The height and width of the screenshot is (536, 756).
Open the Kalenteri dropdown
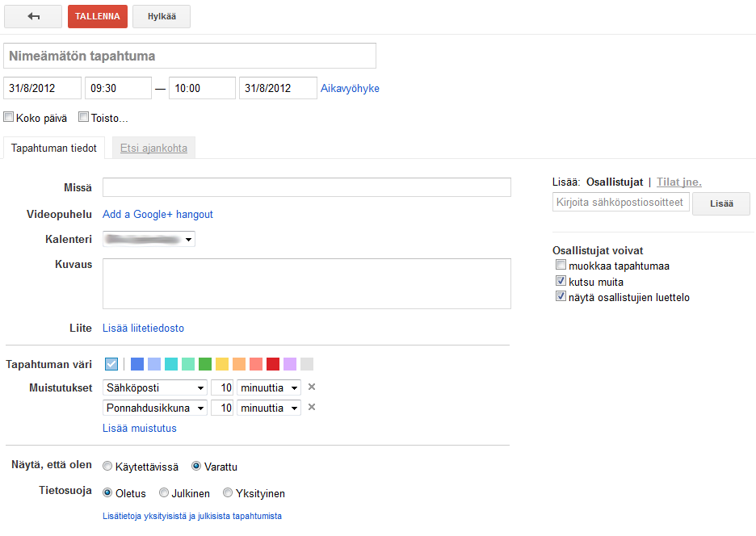click(149, 239)
